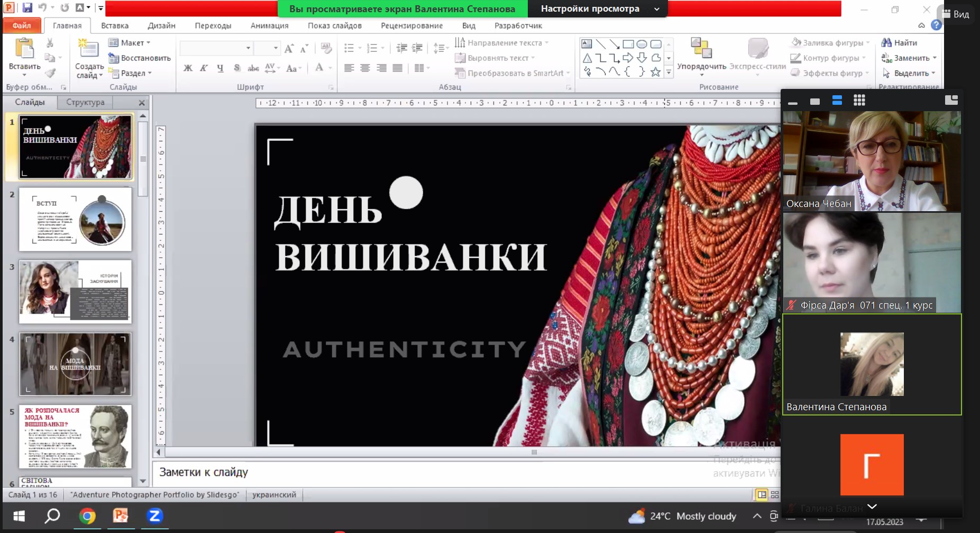Toggle bold (Ж) formatting

[188, 68]
